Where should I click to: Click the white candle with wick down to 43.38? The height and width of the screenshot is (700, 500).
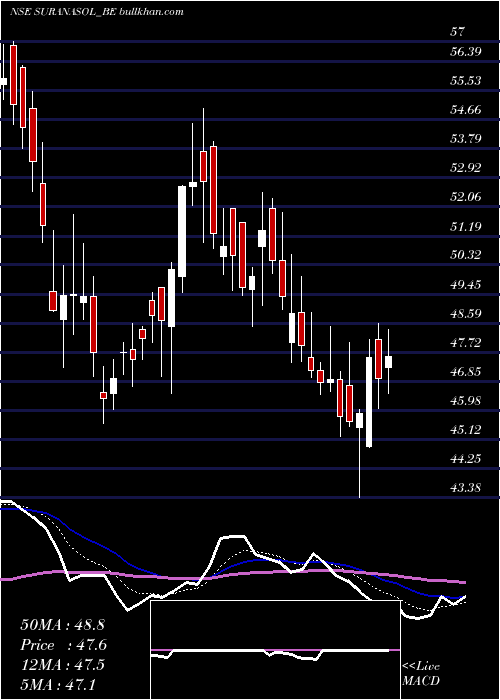click(359, 421)
